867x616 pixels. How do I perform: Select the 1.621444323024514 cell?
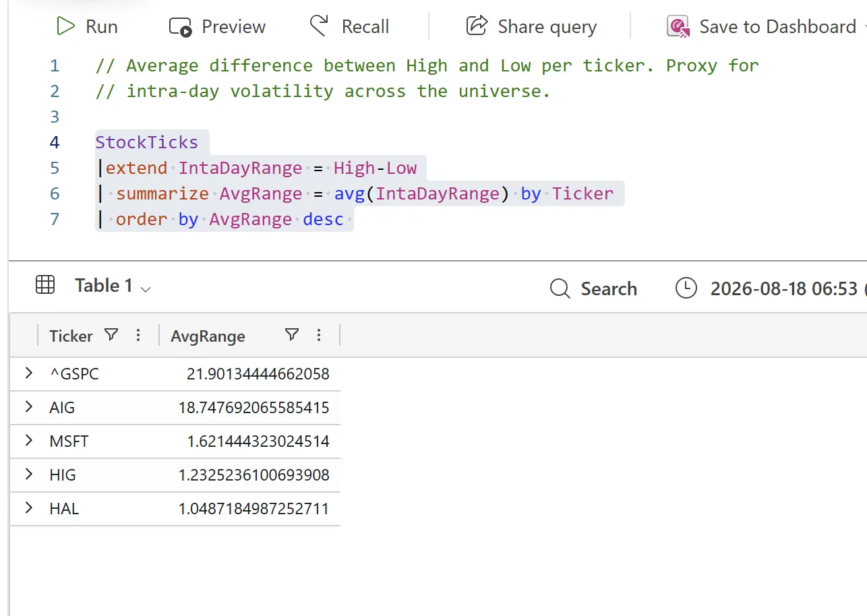point(258,441)
